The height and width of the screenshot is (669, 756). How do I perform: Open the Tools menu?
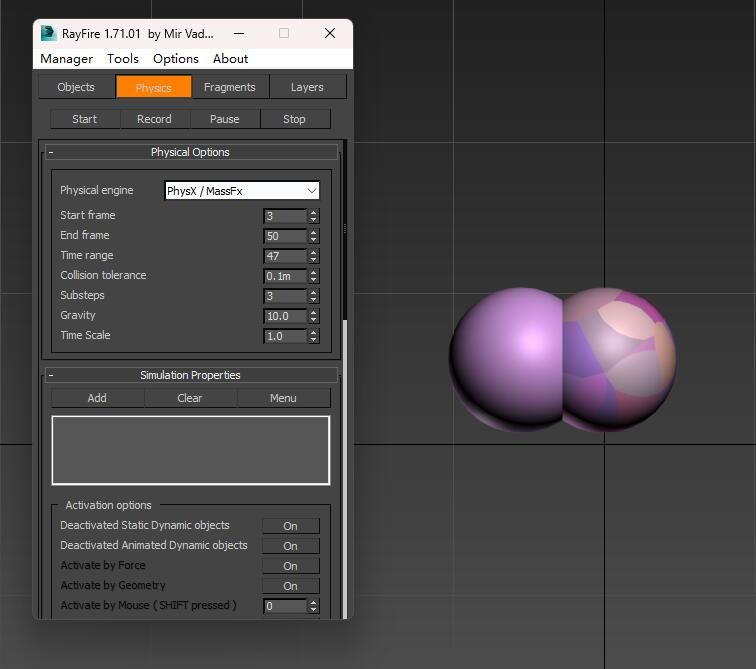click(x=123, y=59)
